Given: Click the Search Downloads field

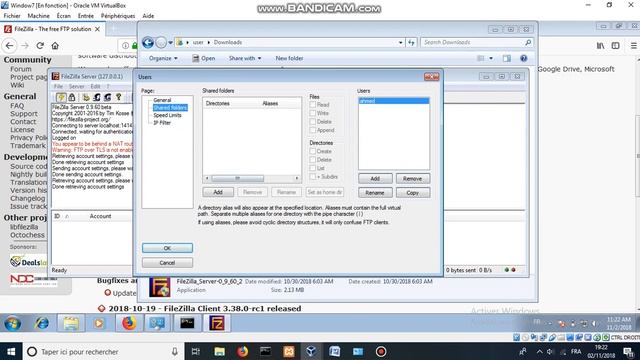Looking at the screenshot, I should (x=477, y=42).
